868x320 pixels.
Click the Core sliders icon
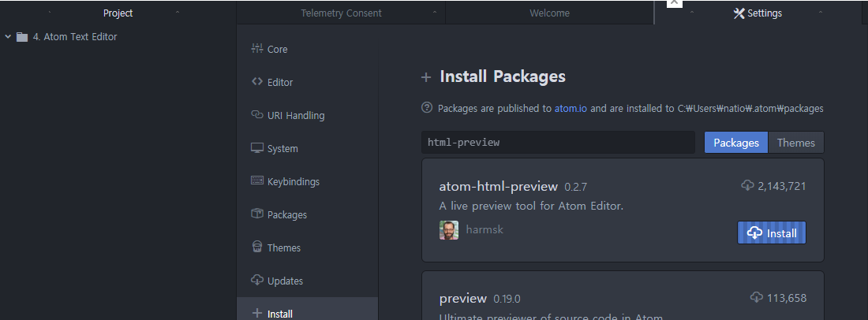pyautogui.click(x=257, y=49)
